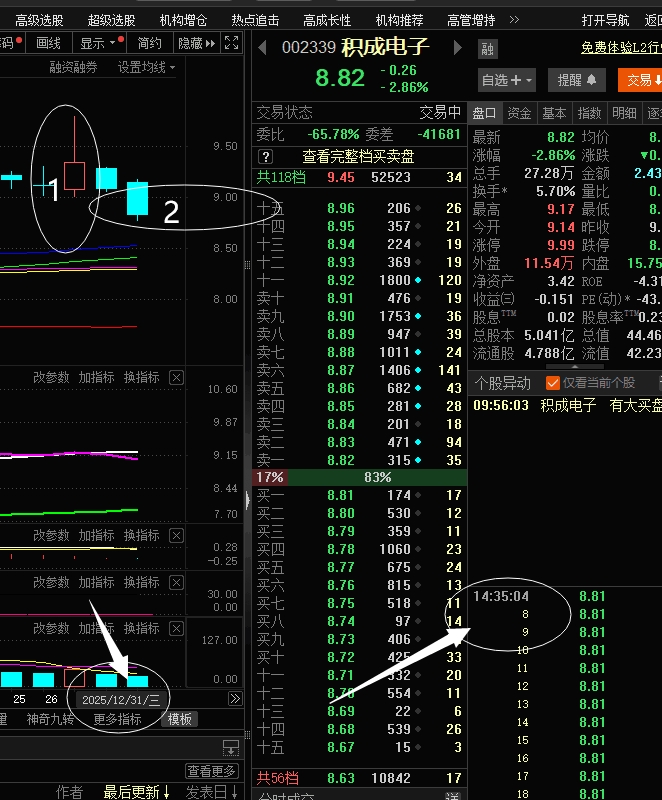Click the panel collapse download icon
Image resolution: width=662 pixels, height=800 pixels.
point(231,747)
